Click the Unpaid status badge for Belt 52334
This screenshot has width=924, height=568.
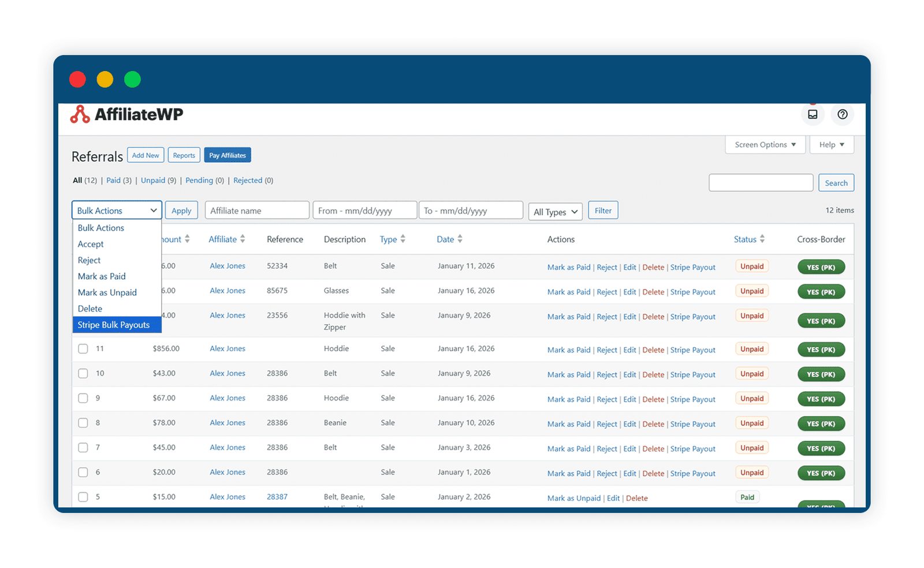coord(752,266)
